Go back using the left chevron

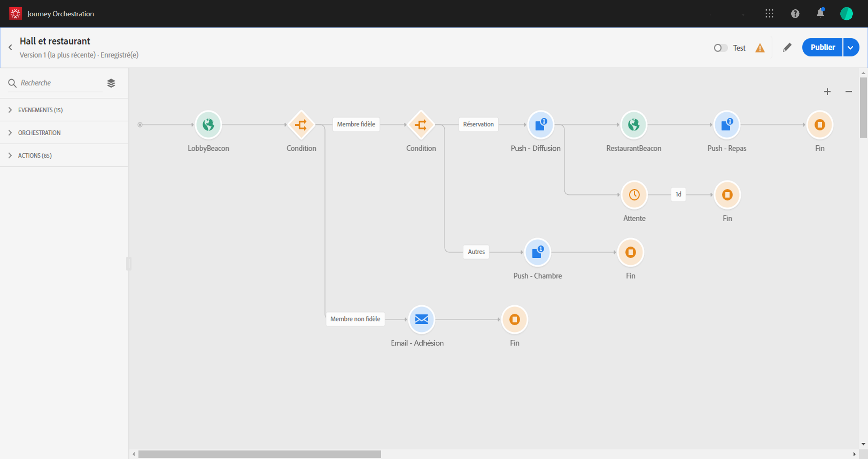(11, 47)
